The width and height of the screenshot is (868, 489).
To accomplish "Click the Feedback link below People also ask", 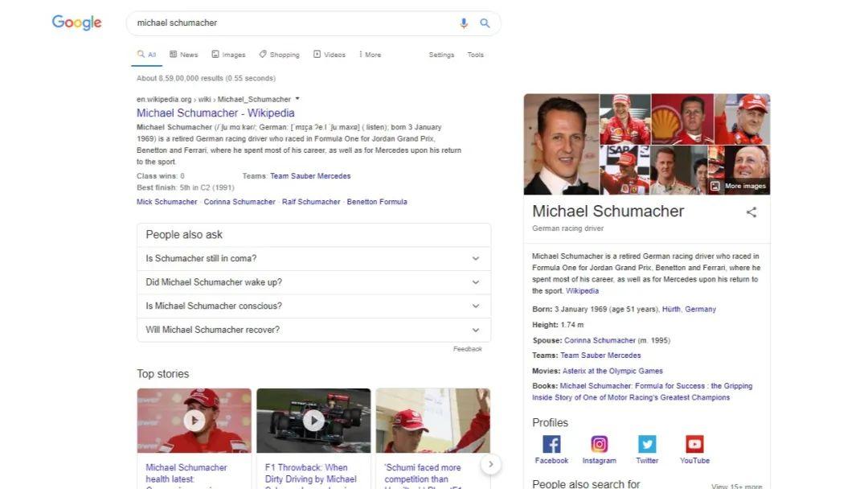I will pyautogui.click(x=468, y=348).
